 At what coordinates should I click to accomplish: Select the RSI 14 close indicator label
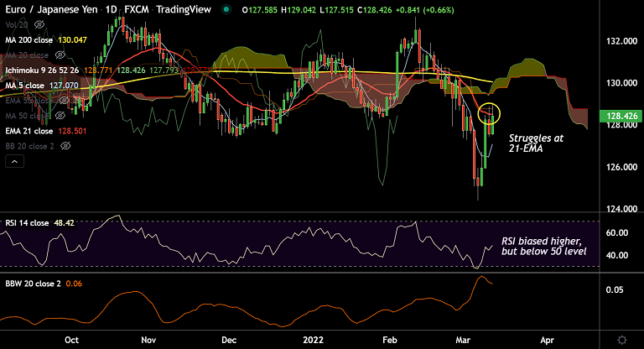tap(27, 223)
